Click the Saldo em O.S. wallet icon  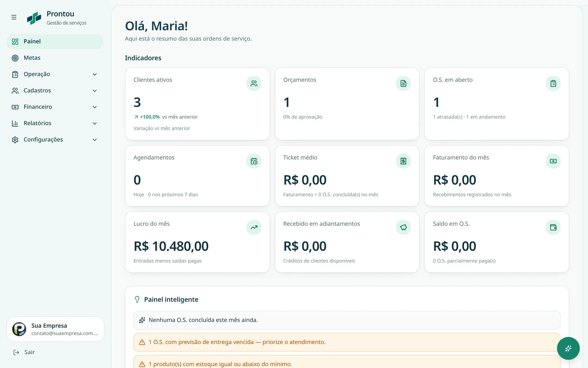coord(553,227)
